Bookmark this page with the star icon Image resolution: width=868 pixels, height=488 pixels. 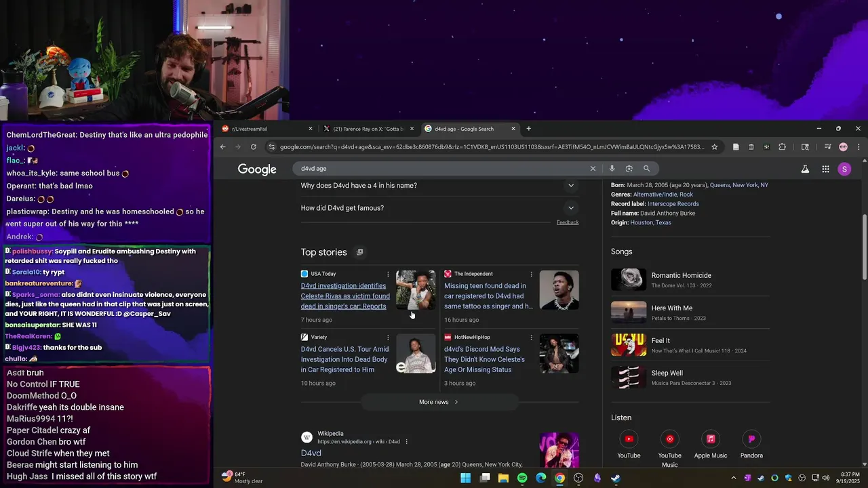[x=714, y=146]
